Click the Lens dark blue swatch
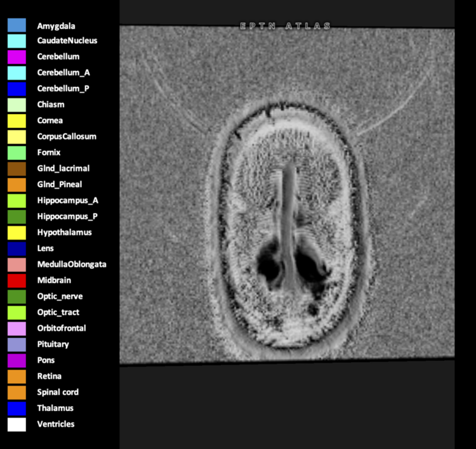The image size is (476, 449). [x=17, y=249]
